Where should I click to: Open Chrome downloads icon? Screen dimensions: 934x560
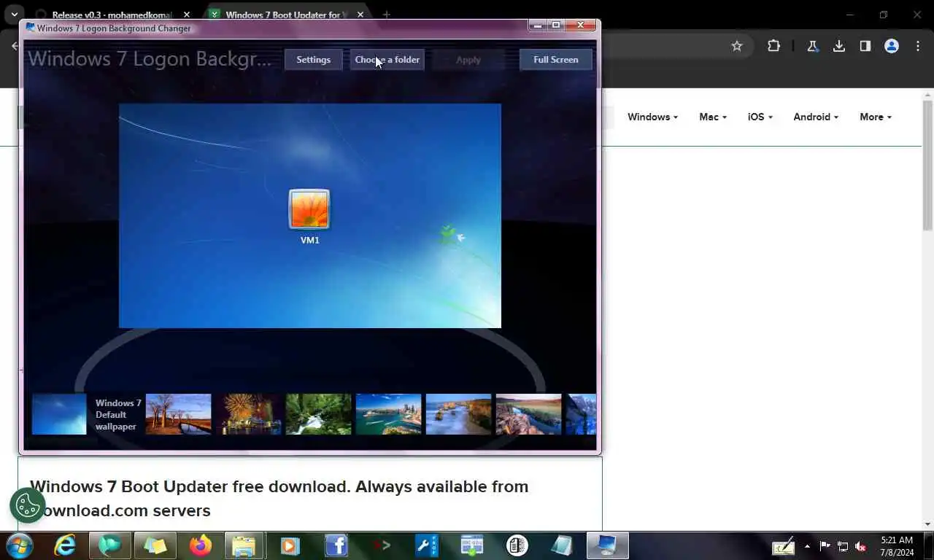(839, 46)
